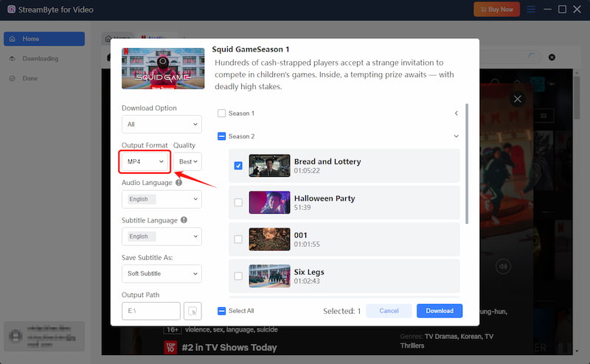The width and height of the screenshot is (590, 364).
Task: Click the Downloading sidebar icon
Action: (13, 59)
